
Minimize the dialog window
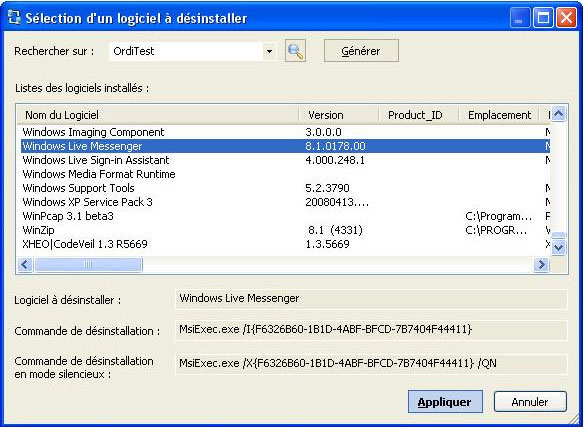520,18
